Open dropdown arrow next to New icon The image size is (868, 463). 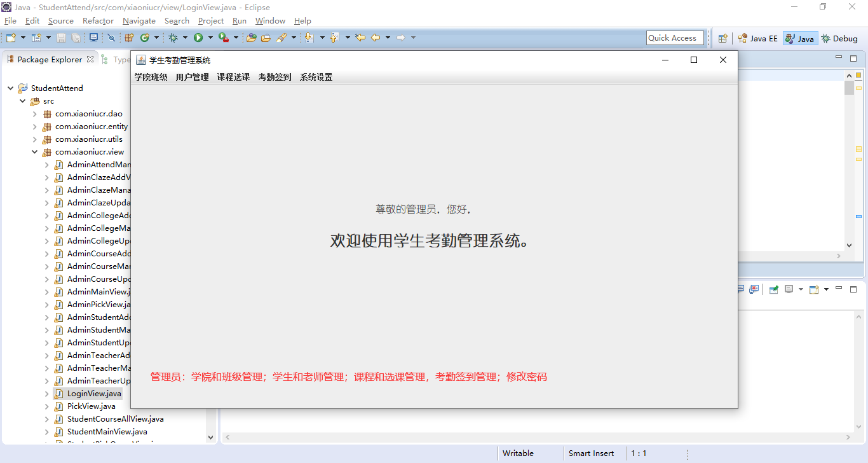coord(23,38)
